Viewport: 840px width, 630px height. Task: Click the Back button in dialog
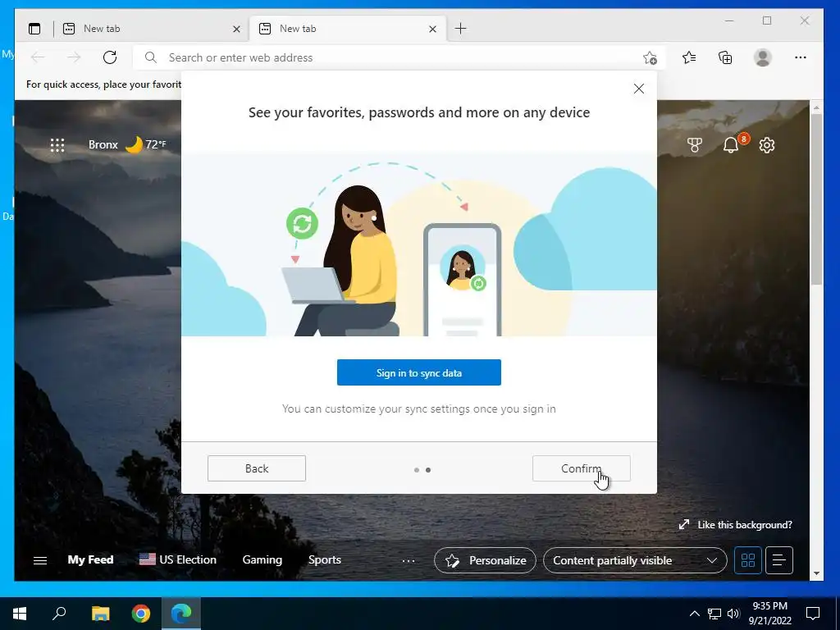click(257, 468)
